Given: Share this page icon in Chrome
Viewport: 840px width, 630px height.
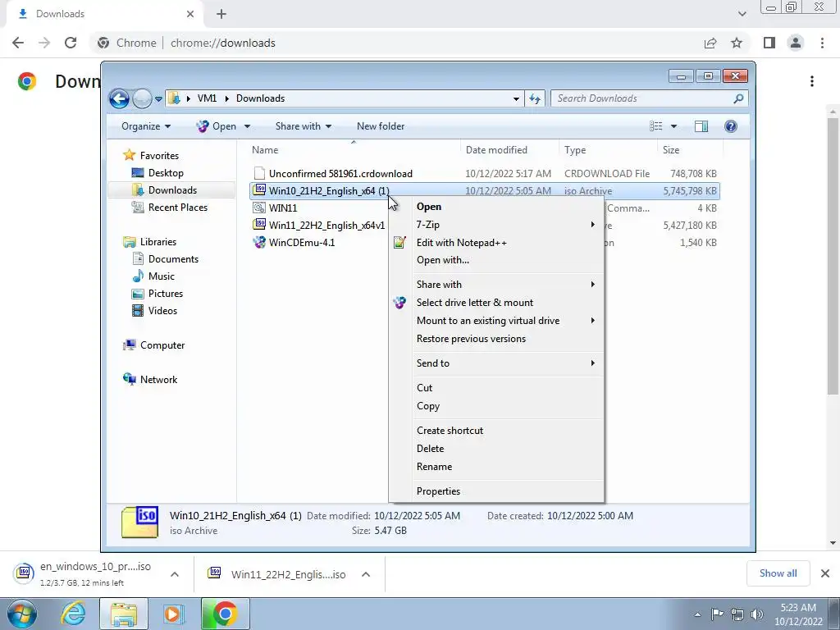Looking at the screenshot, I should [x=710, y=43].
